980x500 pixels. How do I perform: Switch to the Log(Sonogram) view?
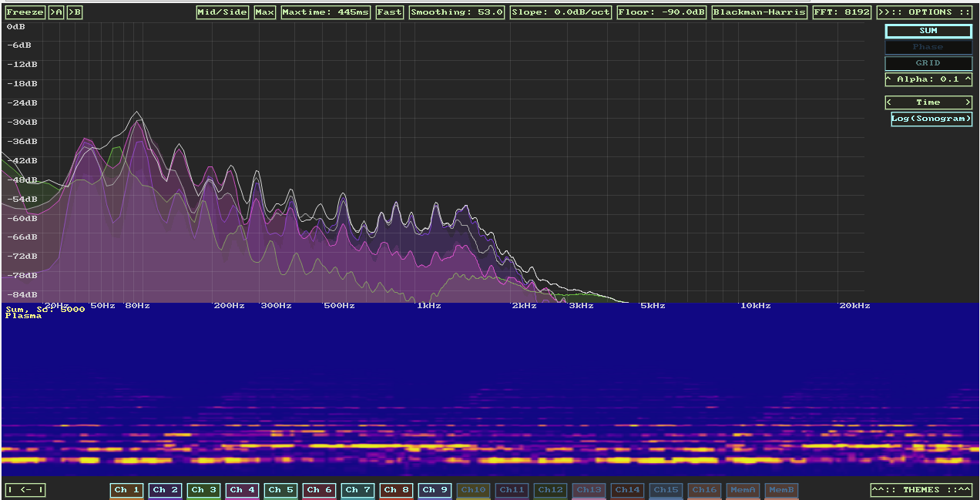[x=931, y=119]
